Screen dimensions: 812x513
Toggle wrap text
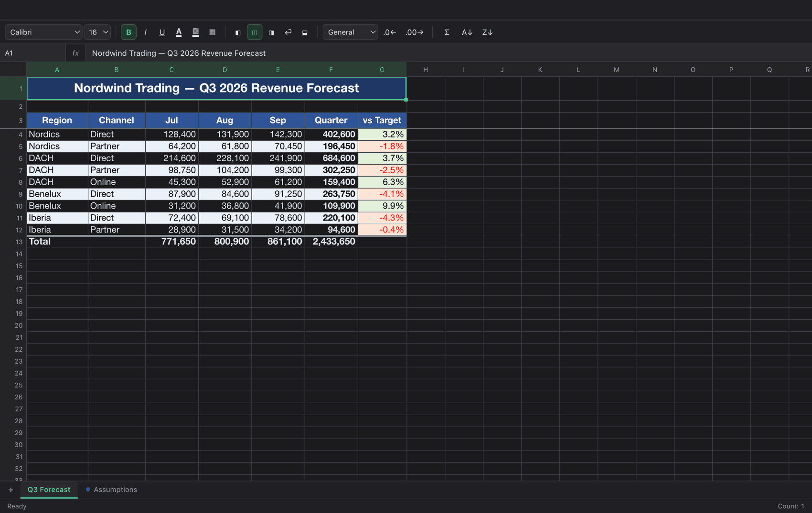[288, 32]
